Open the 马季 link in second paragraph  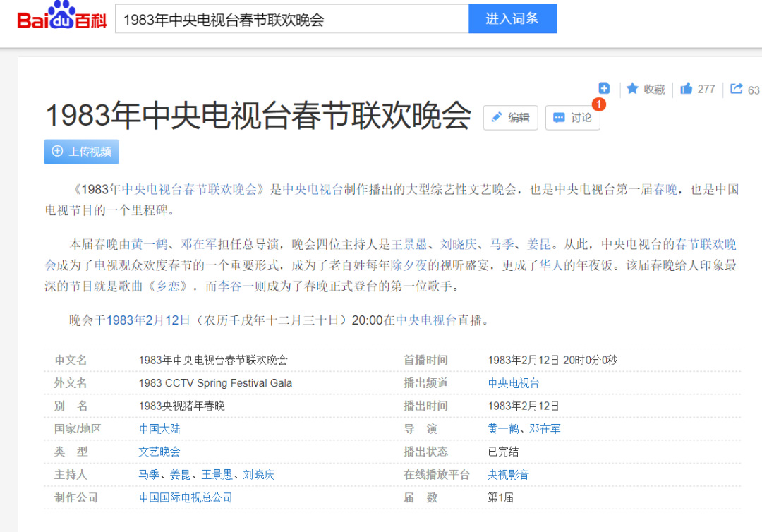tap(502, 244)
